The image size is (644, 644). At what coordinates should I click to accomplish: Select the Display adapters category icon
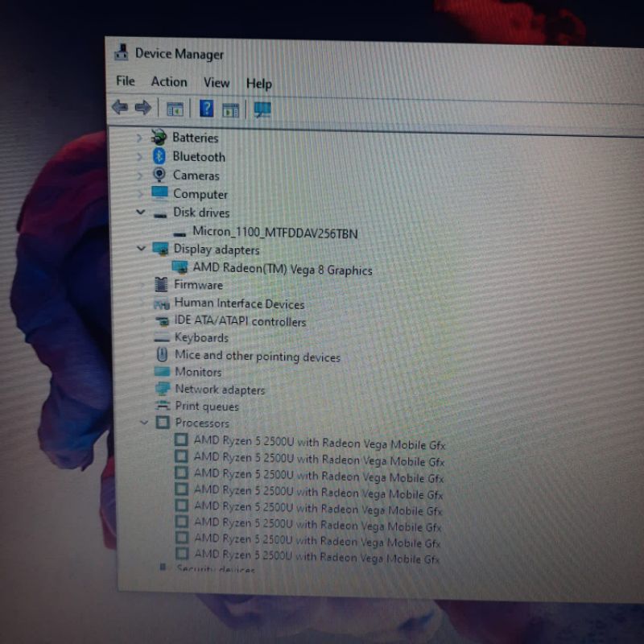(160, 249)
